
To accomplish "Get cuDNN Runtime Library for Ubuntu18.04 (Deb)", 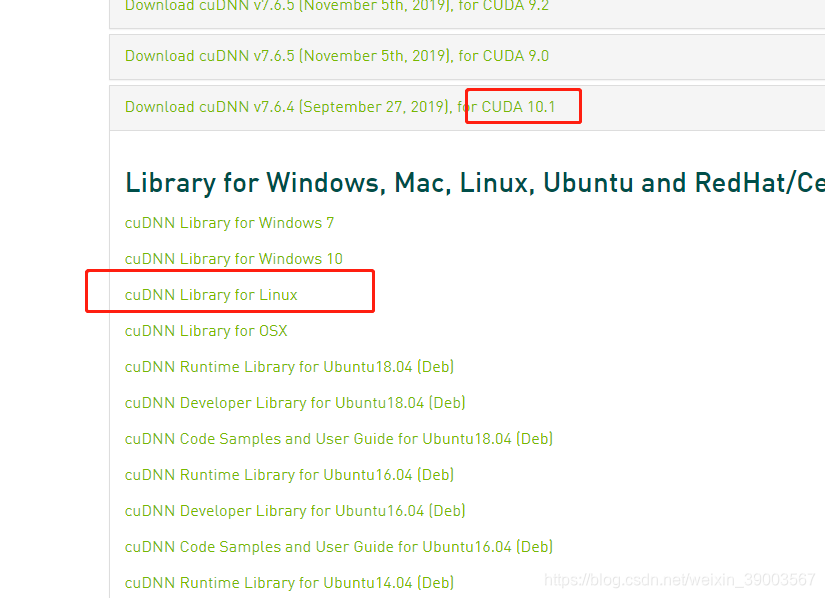I will [289, 367].
